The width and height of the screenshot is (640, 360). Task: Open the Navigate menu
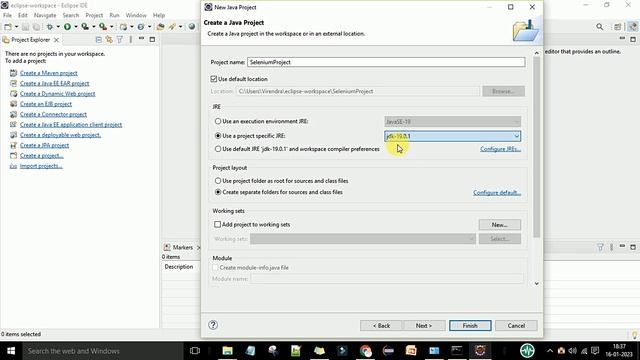[45, 15]
